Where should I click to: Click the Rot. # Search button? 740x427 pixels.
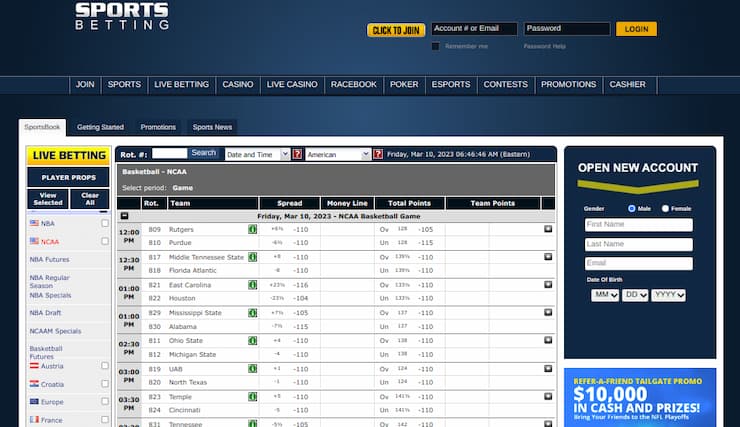(203, 153)
